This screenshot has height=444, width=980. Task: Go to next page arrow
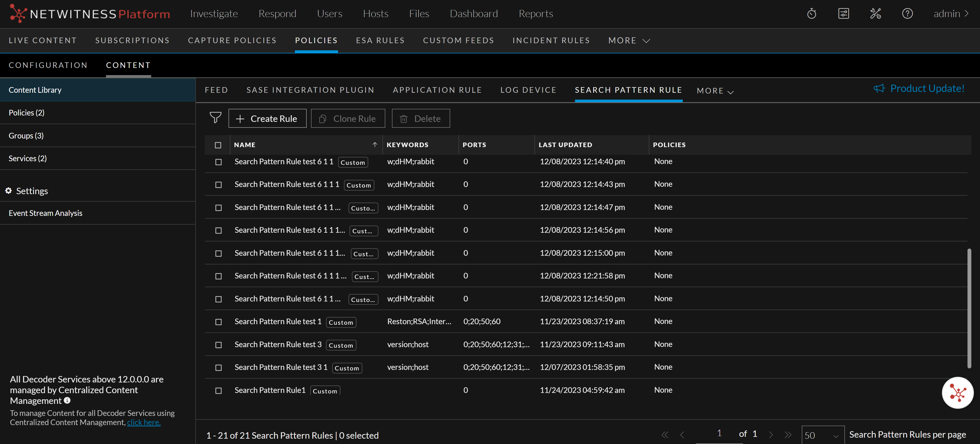[771, 435]
